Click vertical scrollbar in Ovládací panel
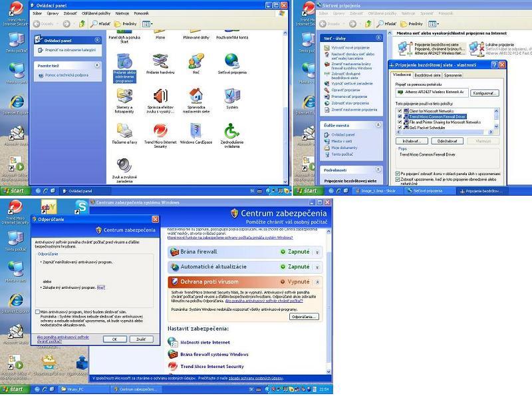The image size is (532, 396). tap(285, 107)
